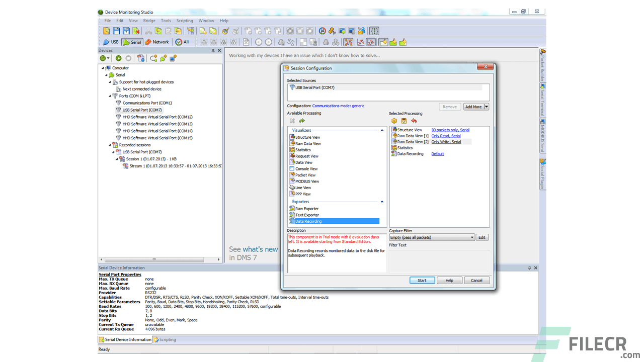Viewport: 644px width, 362px height.
Task: Toggle the Serial device filter
Action: pyautogui.click(x=132, y=42)
